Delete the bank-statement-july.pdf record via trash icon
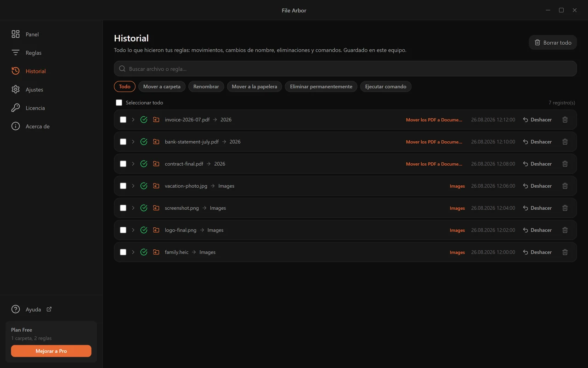This screenshot has height=368, width=588. [x=565, y=142]
